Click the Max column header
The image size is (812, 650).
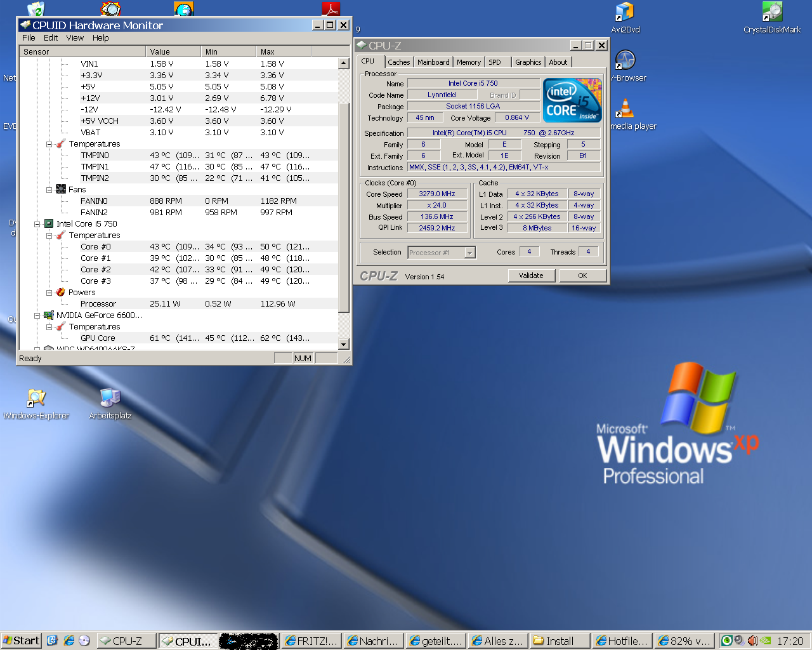284,52
